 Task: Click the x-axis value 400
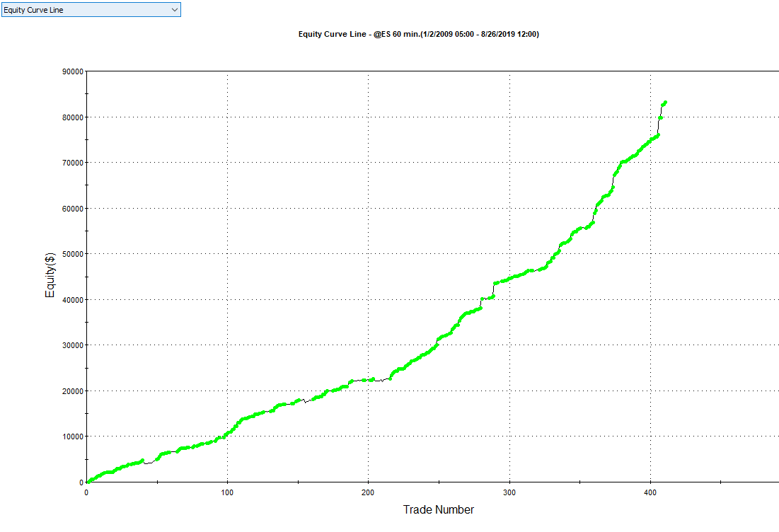tap(650, 493)
